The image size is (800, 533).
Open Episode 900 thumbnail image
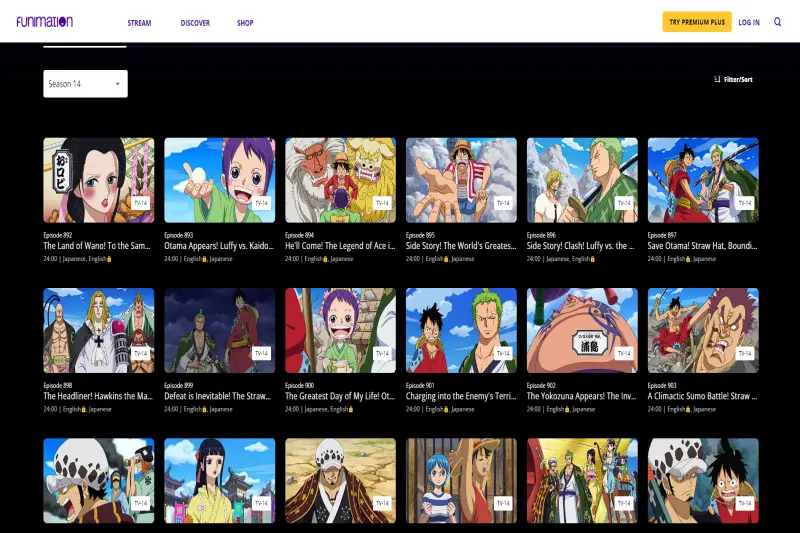click(340, 331)
